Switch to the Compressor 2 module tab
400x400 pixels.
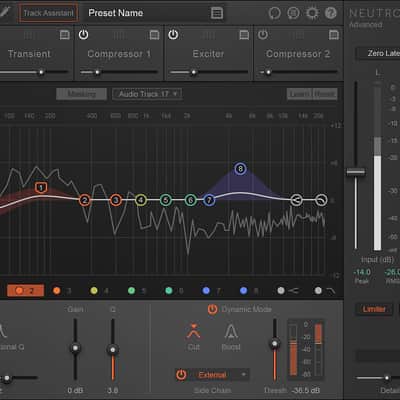(x=298, y=54)
